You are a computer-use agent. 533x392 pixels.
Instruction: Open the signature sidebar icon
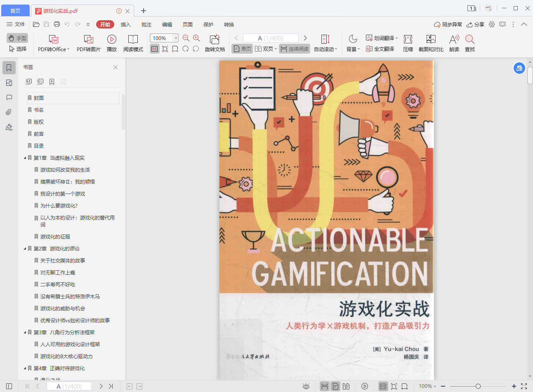9,127
